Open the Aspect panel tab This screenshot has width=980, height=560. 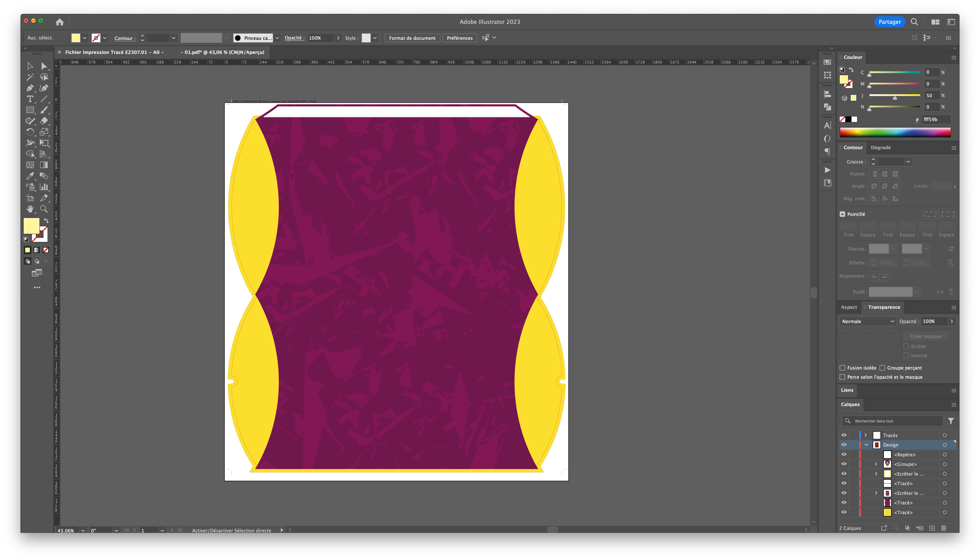coord(848,307)
